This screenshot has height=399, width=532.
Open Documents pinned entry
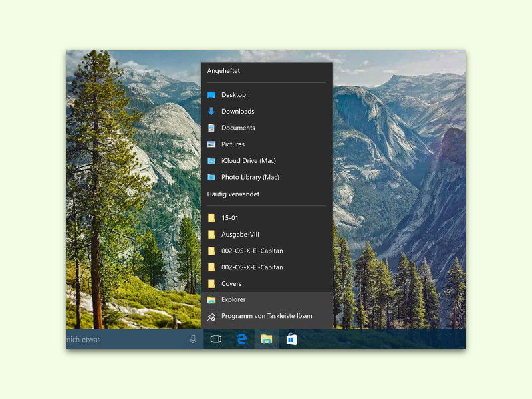(267, 128)
